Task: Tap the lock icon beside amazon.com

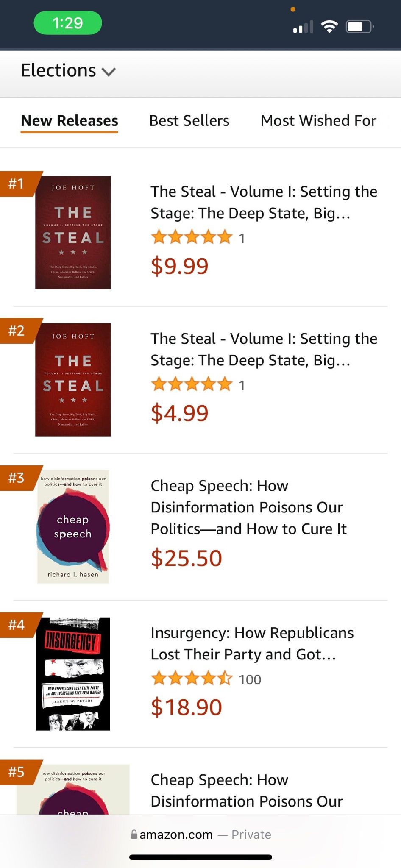Action: pos(134,835)
